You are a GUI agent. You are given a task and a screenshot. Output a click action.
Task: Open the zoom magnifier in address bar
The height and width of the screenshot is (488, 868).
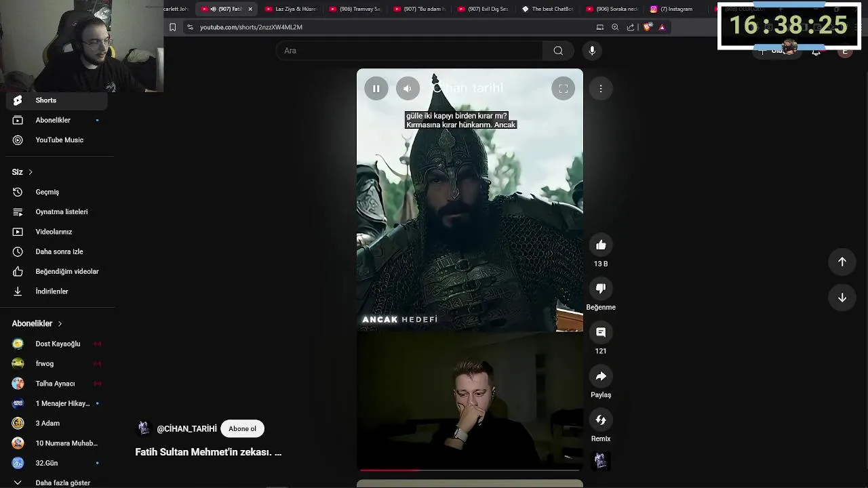(615, 27)
